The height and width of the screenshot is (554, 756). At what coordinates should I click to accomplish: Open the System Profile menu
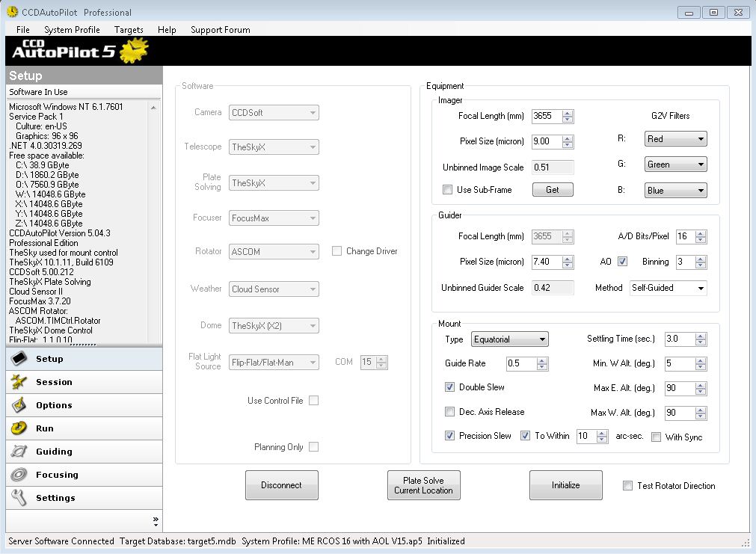click(x=72, y=29)
